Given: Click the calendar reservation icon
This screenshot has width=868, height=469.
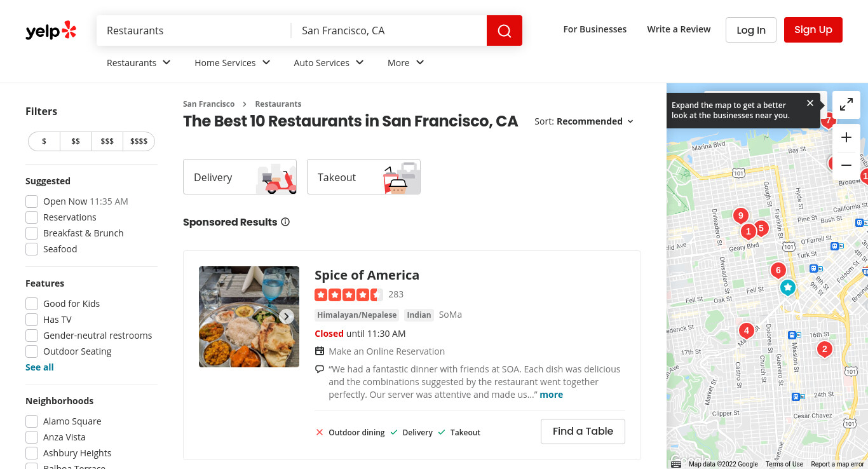Looking at the screenshot, I should tap(320, 351).
